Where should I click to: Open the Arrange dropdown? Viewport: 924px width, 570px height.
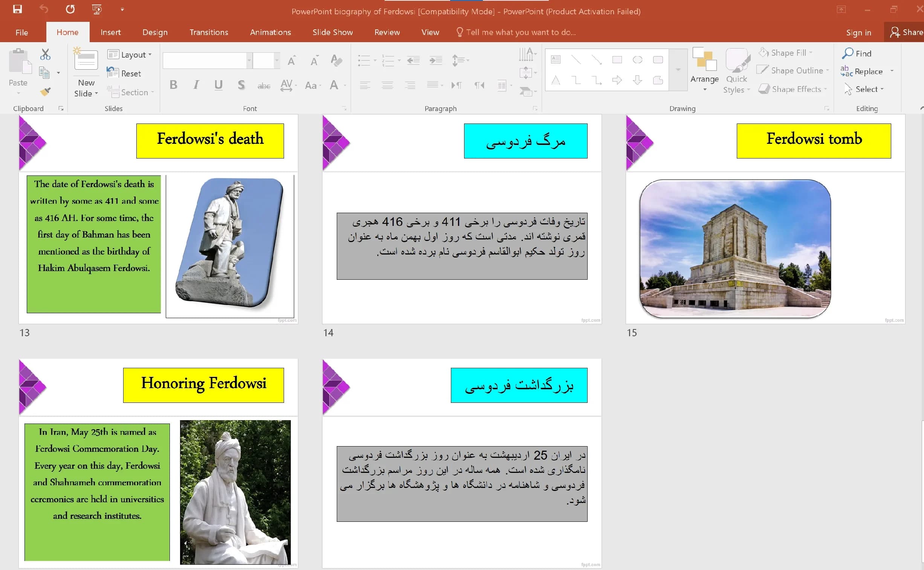click(x=704, y=70)
